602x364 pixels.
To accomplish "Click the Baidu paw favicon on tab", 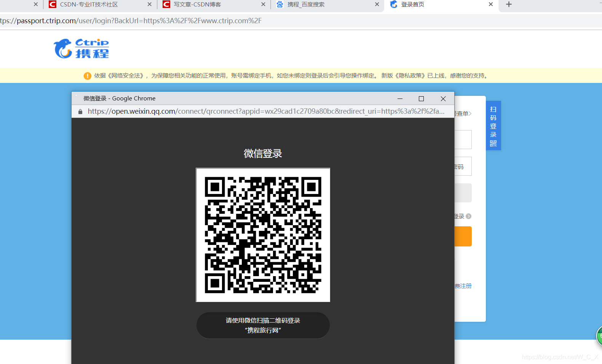I will tap(280, 5).
